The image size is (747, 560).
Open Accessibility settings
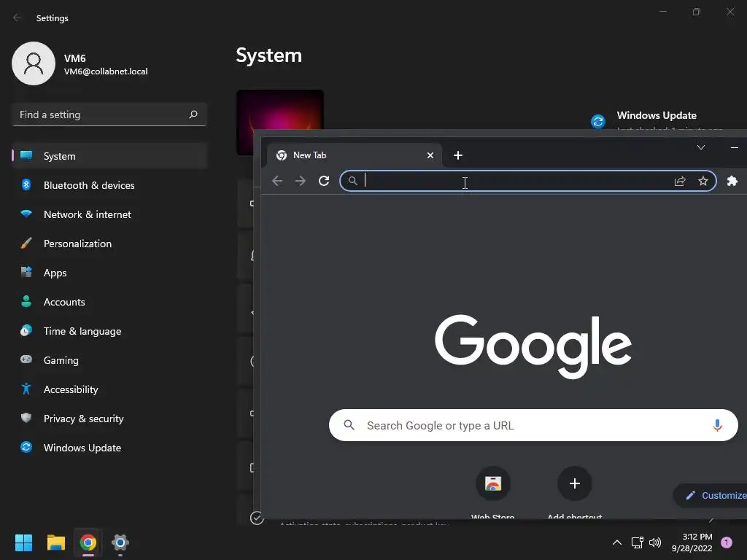(x=110, y=389)
